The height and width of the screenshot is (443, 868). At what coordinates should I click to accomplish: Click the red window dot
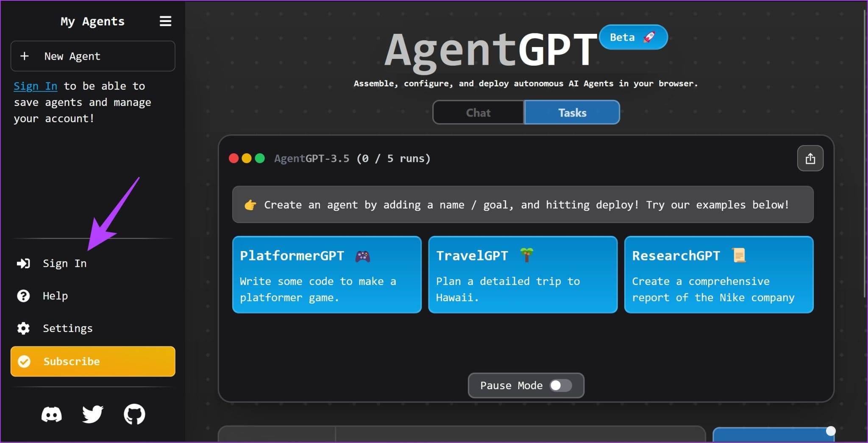234,158
